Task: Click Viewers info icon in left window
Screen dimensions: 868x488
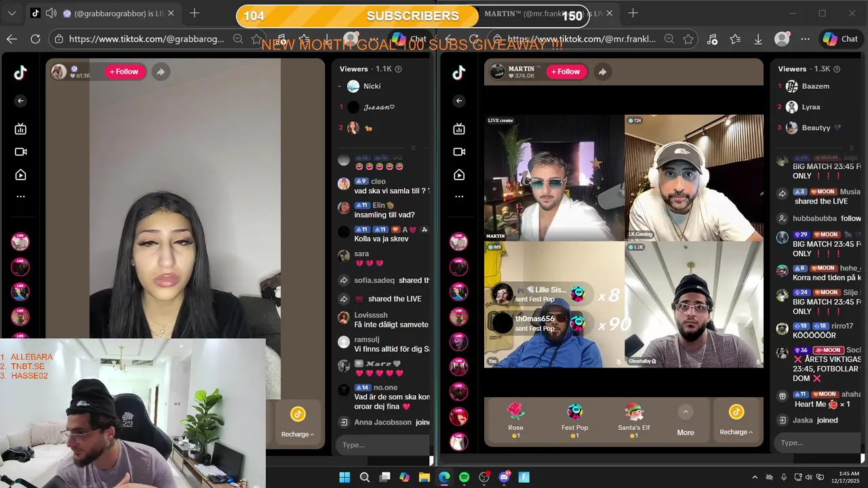Action: 398,69
